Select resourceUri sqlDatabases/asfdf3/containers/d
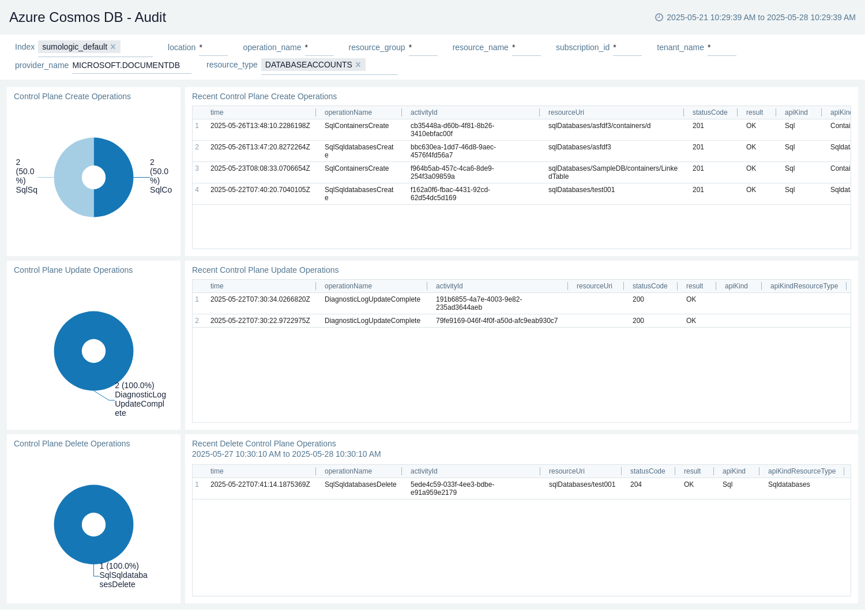The width and height of the screenshot is (865, 616). coord(599,126)
